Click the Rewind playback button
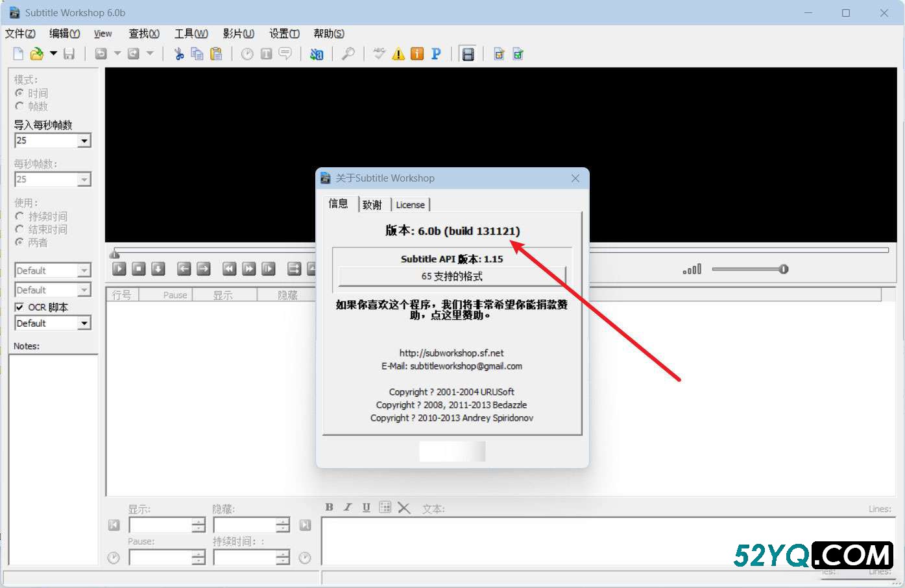 [230, 268]
